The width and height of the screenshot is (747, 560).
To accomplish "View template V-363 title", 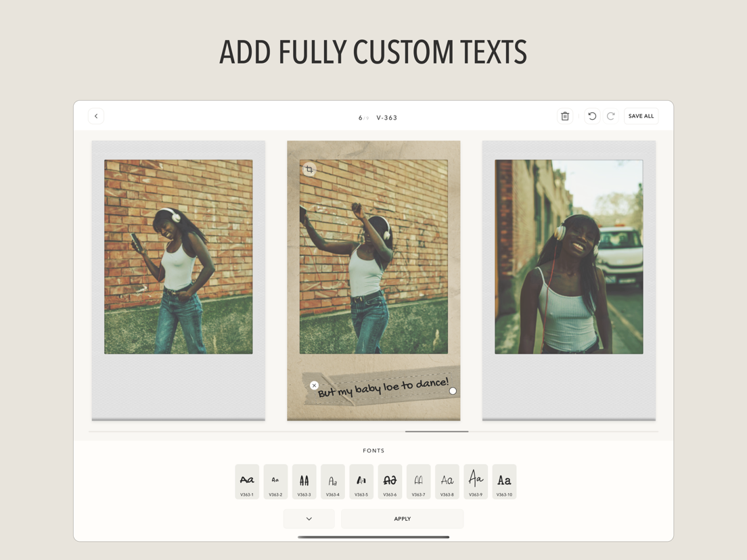I will pyautogui.click(x=386, y=117).
